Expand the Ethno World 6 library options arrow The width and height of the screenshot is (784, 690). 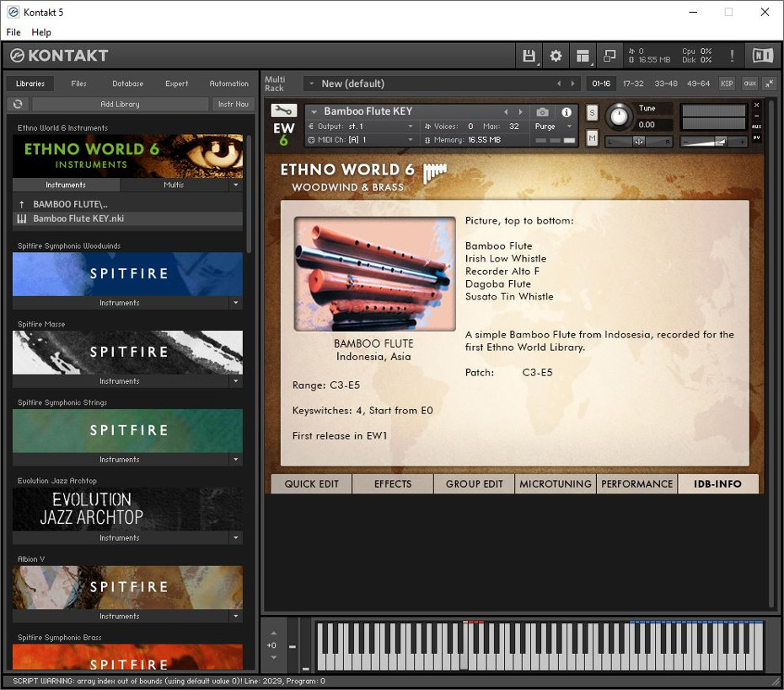tap(236, 185)
